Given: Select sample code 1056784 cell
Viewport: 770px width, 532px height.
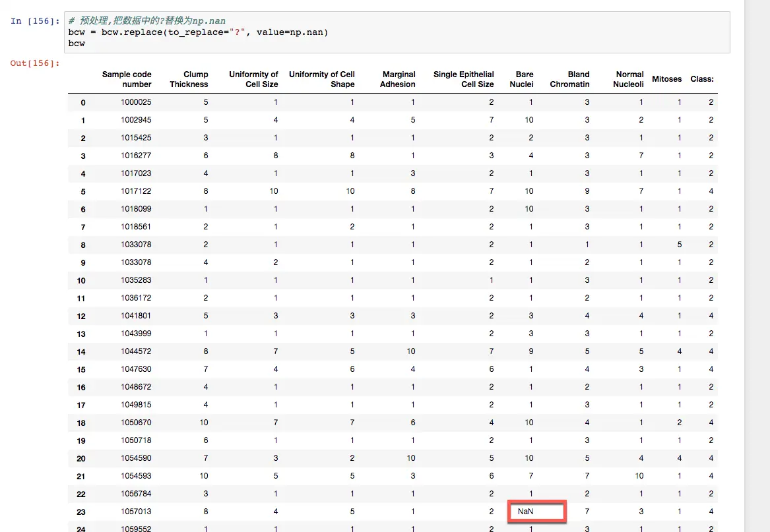Looking at the screenshot, I should pos(136,494).
